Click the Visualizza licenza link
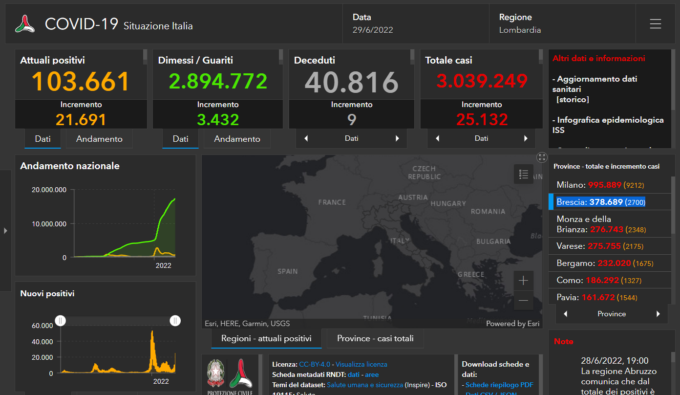The image size is (680, 395). click(x=361, y=364)
